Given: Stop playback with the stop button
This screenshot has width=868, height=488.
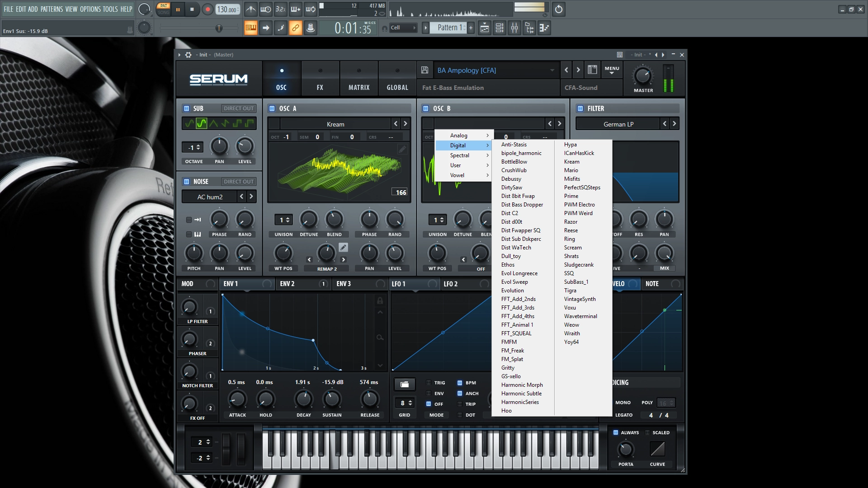Looking at the screenshot, I should click(x=192, y=9).
